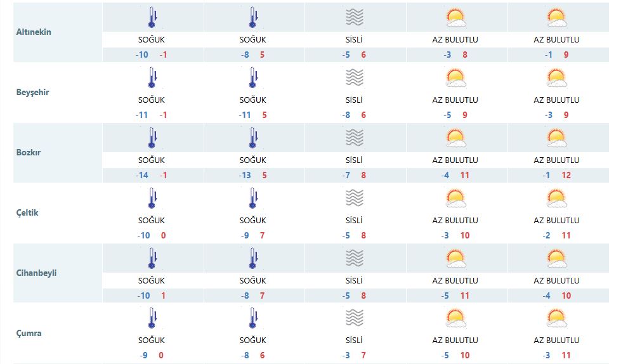The width and height of the screenshot is (621, 364).
Task: Click Çeltik first-day SOĞUK label
Action: click(152, 220)
